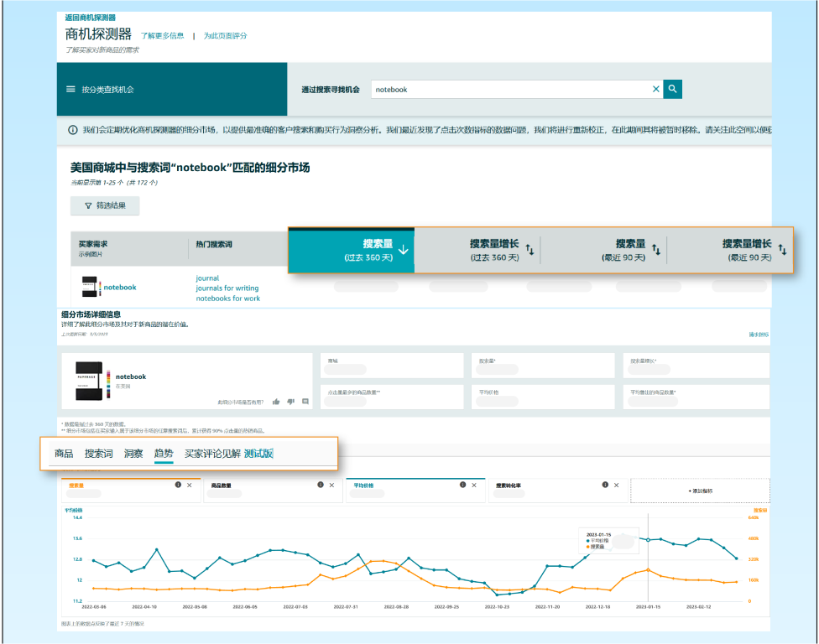Select the 商品数量 metric card
Image resolution: width=819 pixels, height=644 pixels.
tap(274, 491)
